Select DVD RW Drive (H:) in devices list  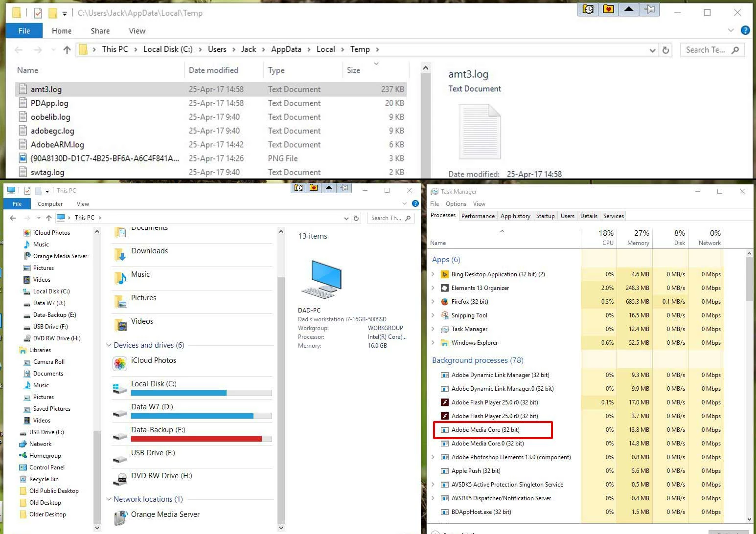192,479
